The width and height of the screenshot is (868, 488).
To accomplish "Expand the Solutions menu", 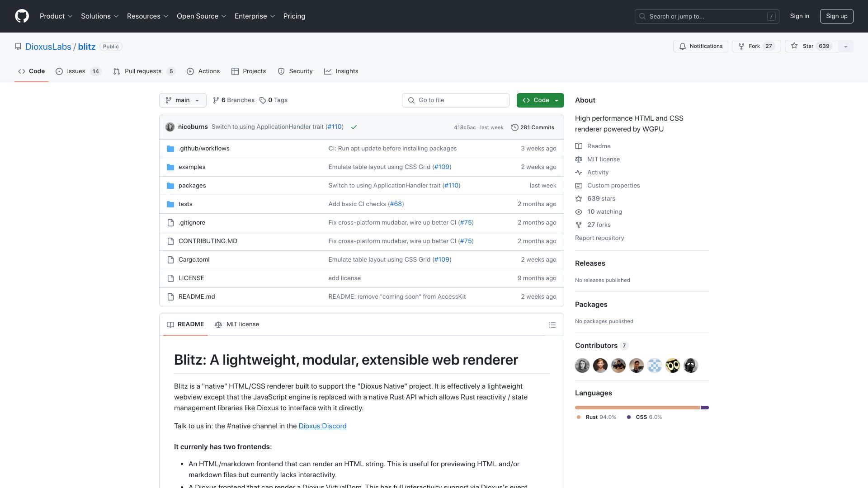I will point(100,16).
